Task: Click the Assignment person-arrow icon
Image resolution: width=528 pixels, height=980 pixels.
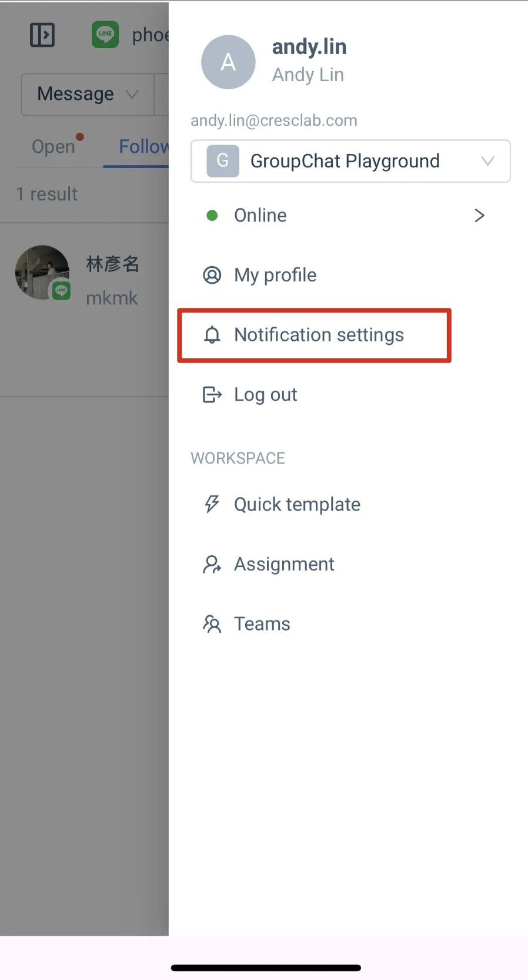Action: (212, 564)
